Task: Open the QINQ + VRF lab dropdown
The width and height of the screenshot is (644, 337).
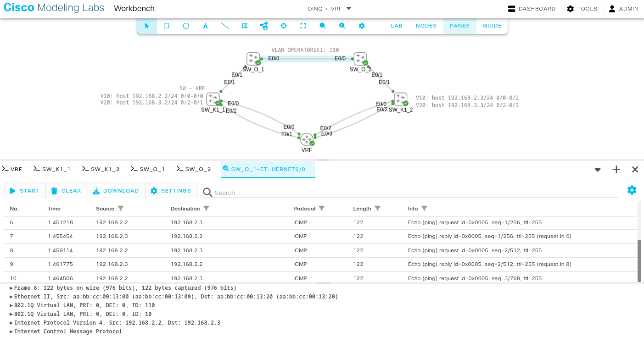Action: [x=329, y=8]
